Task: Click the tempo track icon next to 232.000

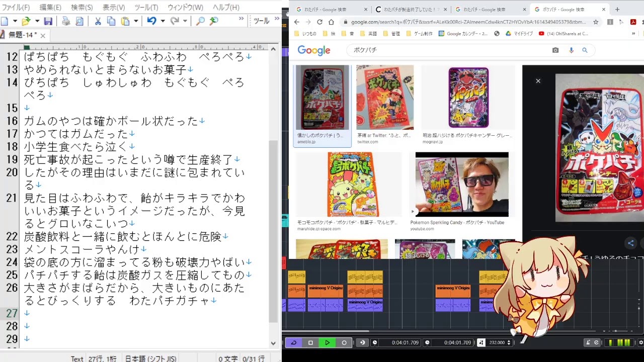Action: coord(481,342)
